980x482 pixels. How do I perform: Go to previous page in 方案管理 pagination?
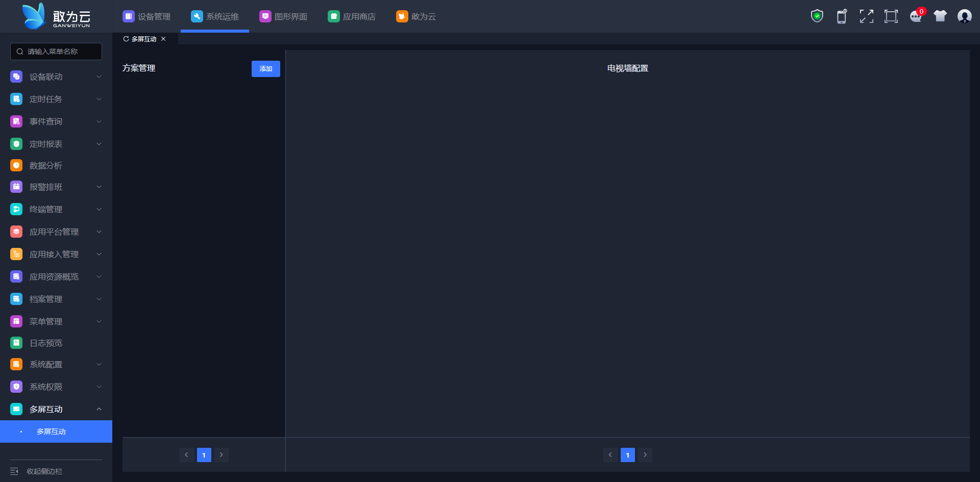186,455
